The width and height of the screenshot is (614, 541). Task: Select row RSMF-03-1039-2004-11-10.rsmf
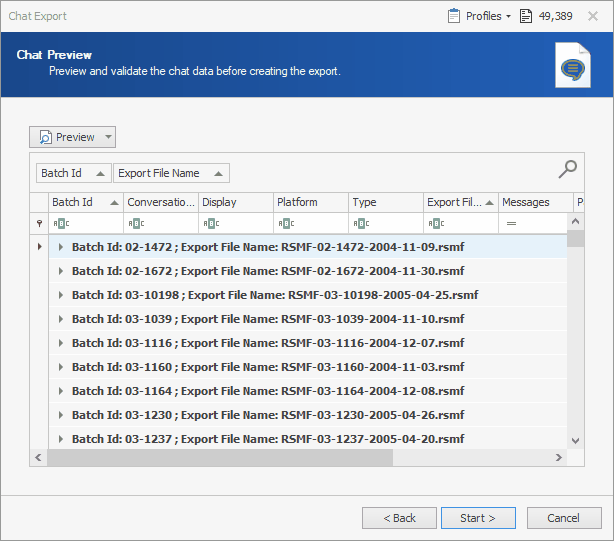(308, 319)
